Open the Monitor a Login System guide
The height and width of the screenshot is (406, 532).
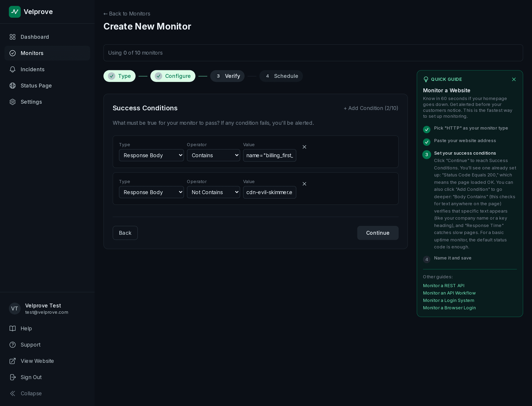coord(449,300)
